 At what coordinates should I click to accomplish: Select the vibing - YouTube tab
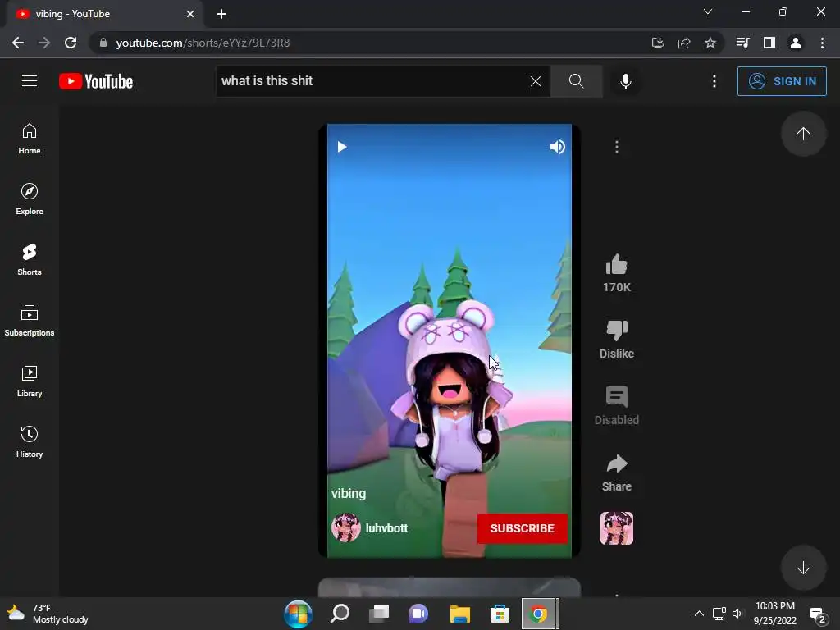pyautogui.click(x=104, y=14)
